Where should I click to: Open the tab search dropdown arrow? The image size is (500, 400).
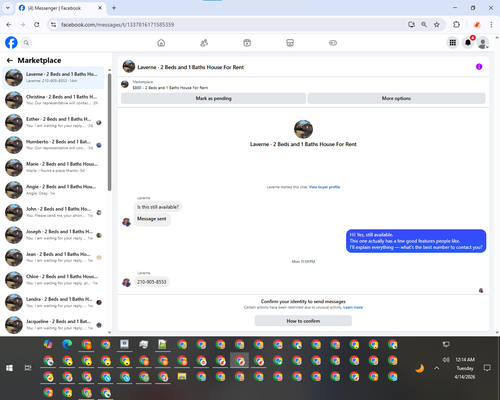click(x=8, y=8)
